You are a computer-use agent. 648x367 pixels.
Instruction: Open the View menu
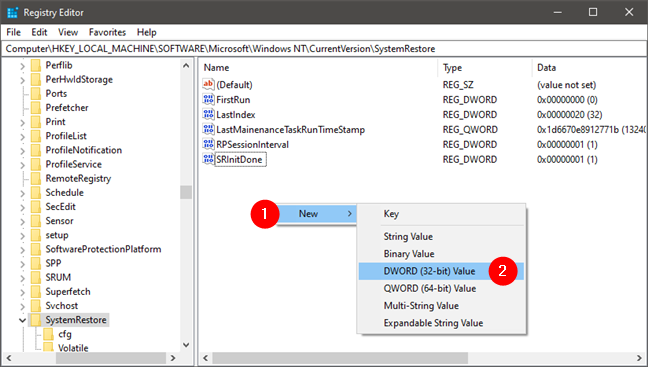click(68, 32)
